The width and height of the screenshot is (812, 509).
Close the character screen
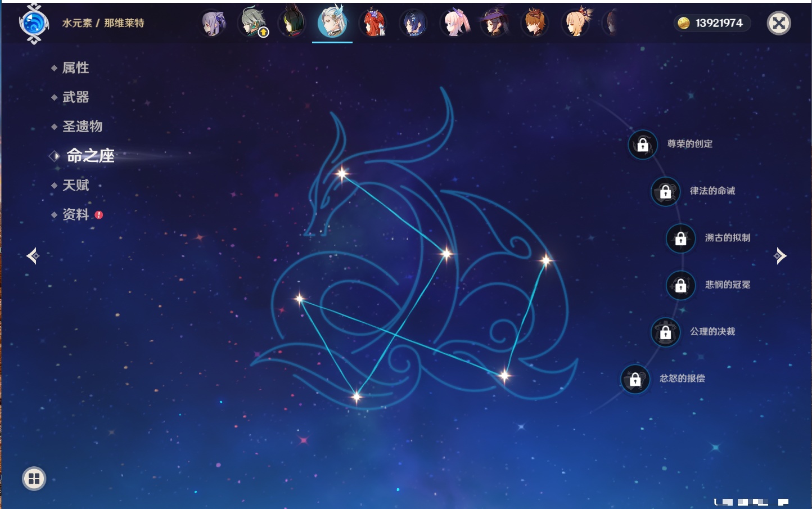[779, 23]
